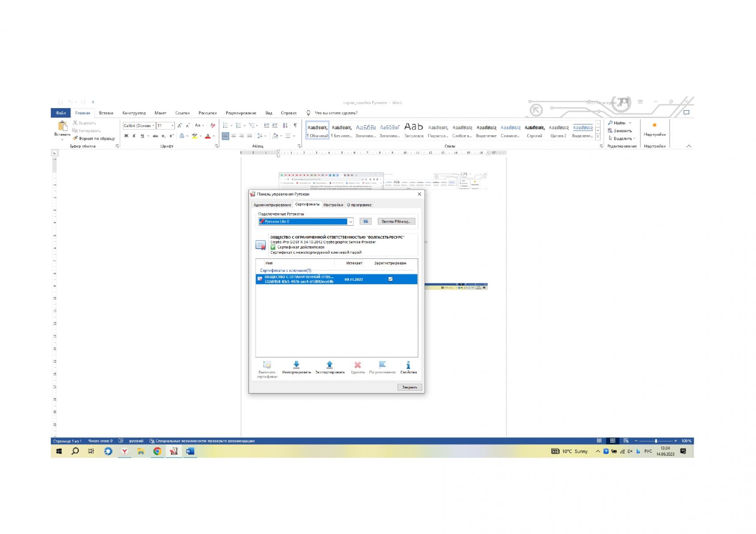Open the comments speech bubble icon
The width and height of the screenshot is (756, 534).
(x=686, y=113)
